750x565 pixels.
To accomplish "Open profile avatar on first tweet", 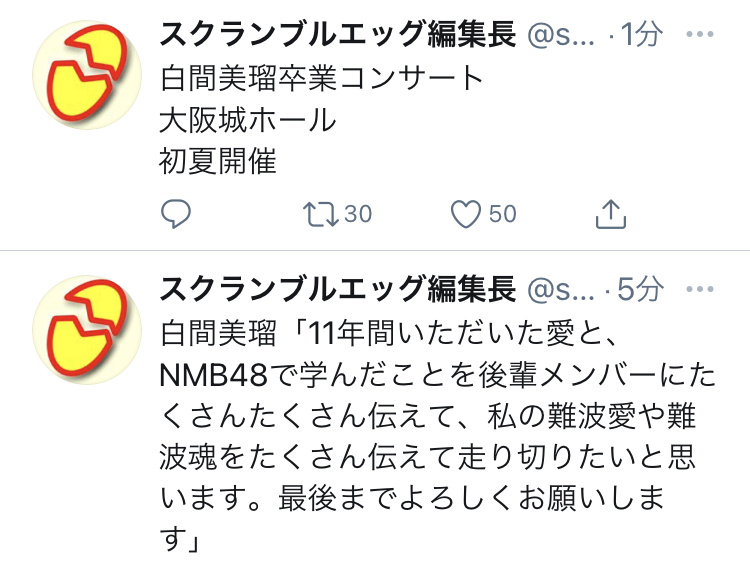I will point(87,75).
